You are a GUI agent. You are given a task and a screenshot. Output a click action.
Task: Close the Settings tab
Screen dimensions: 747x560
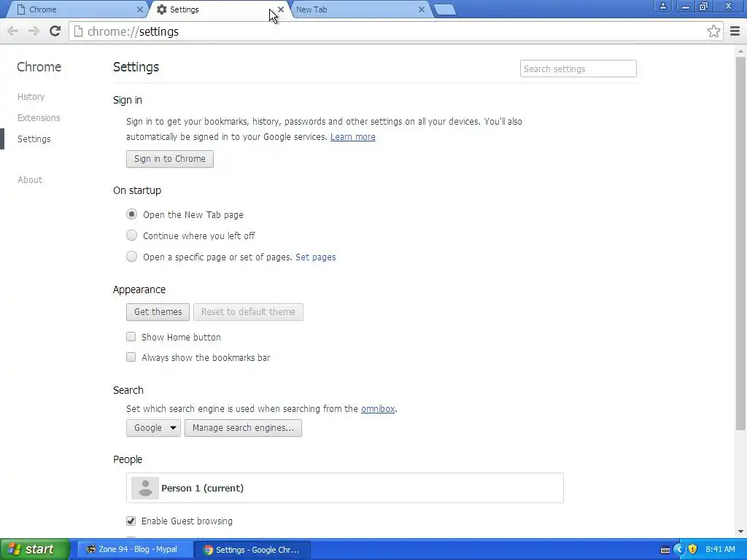281,9
